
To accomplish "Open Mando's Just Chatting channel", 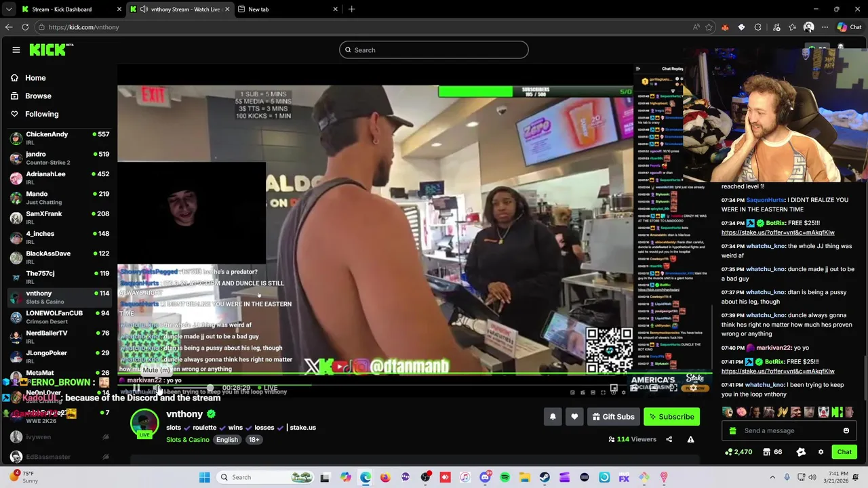I will 60,198.
